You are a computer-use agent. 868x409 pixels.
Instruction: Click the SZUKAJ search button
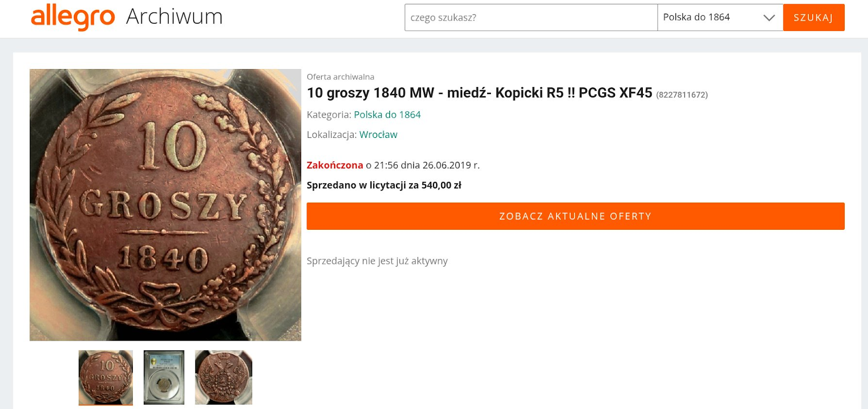814,17
